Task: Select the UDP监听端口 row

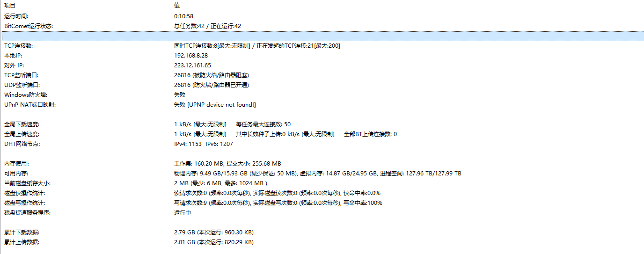Action: pyautogui.click(x=22, y=85)
